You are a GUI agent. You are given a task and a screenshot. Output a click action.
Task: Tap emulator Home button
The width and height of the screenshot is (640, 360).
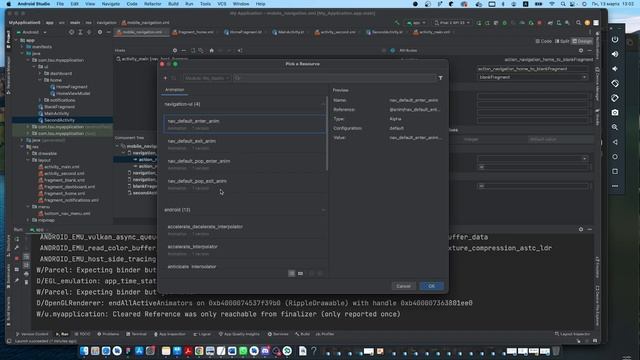[x=615, y=157]
